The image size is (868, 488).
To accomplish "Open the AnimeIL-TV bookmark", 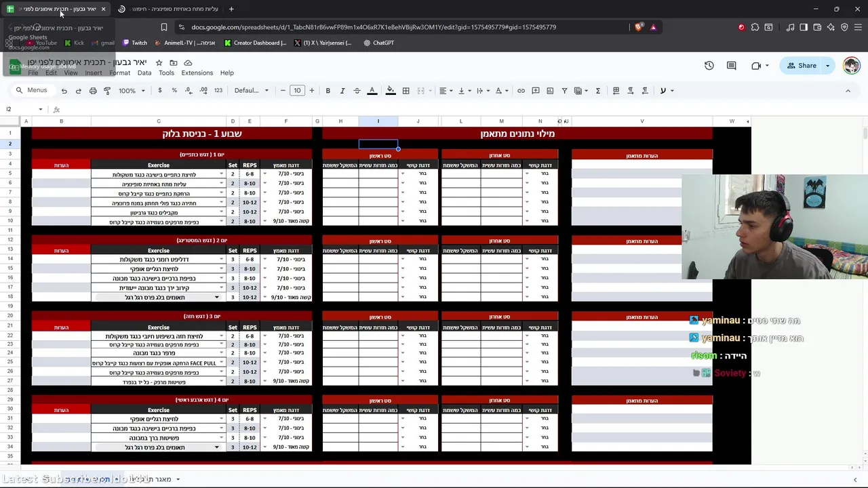I will 185,43.
